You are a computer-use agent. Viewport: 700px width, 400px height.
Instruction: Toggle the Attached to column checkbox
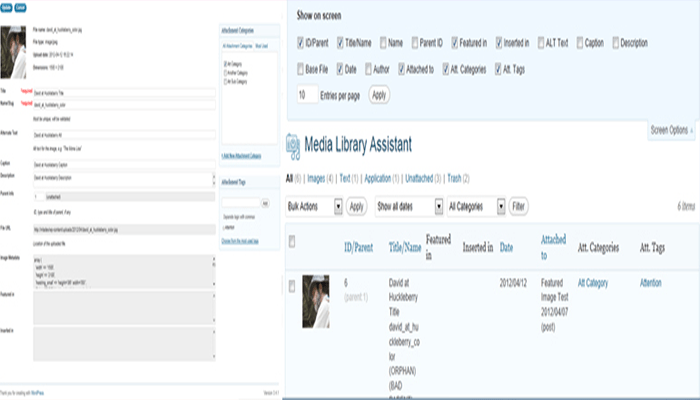401,69
